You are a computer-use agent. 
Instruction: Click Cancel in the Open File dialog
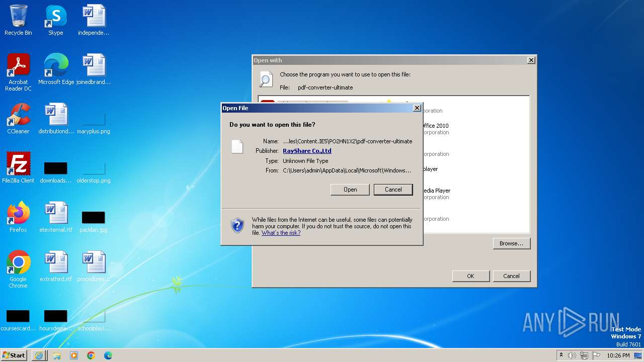click(x=393, y=190)
